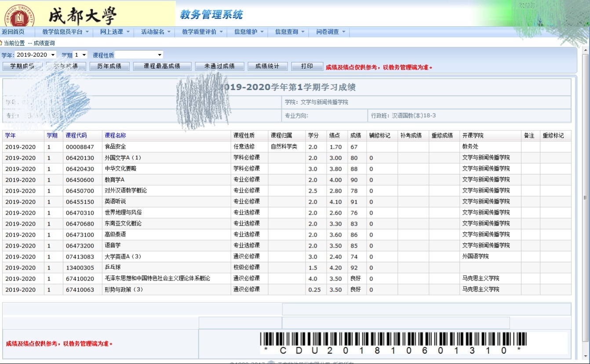590x364 pixels.
Task: Select the 乒乓球 course name
Action: click(113, 268)
